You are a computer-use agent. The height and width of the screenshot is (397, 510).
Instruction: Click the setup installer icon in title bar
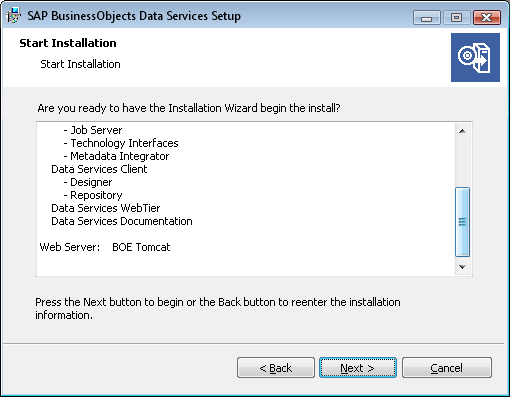pyautogui.click(x=13, y=15)
